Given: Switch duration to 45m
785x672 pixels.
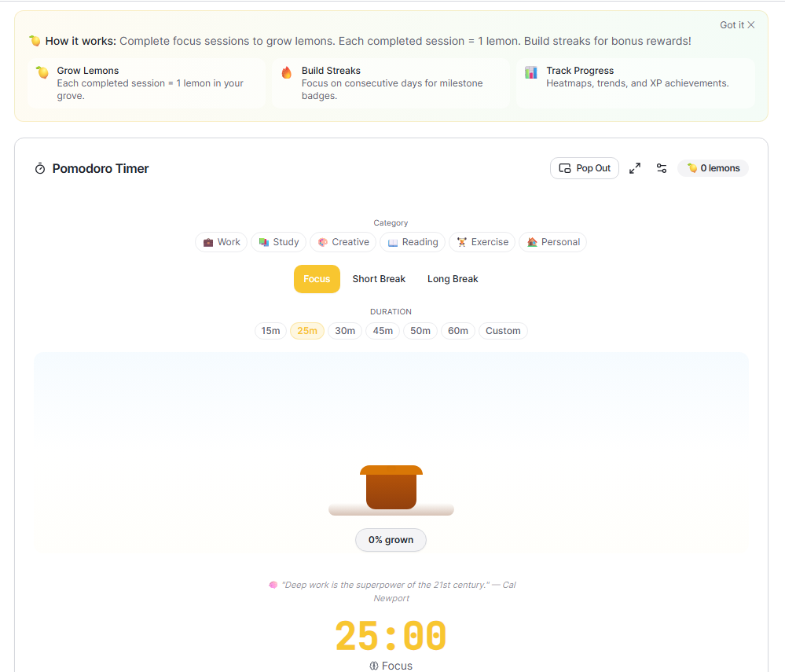Looking at the screenshot, I should 383,331.
